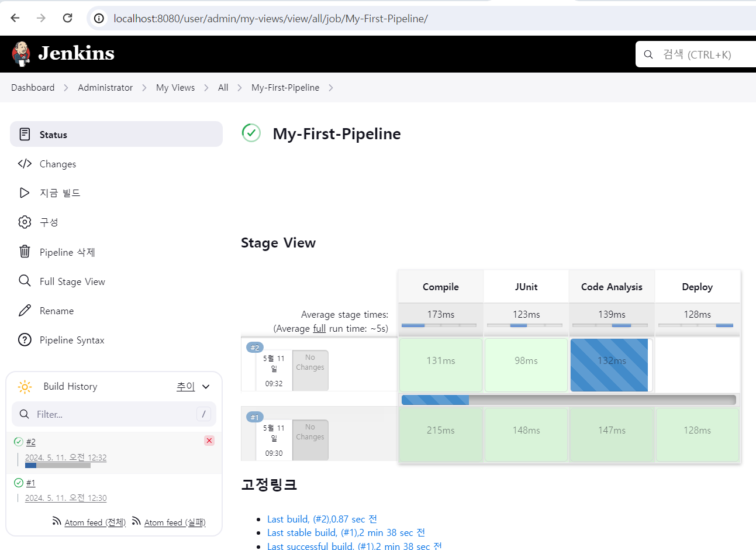The height and width of the screenshot is (550, 756).
Task: Click the #2 Compile 131ms stage cell
Action: coord(441,365)
